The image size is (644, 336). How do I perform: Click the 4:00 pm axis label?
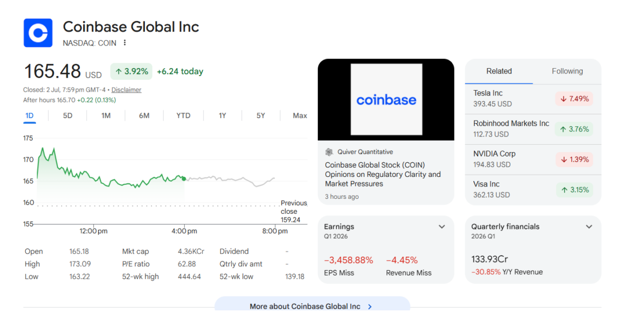tap(185, 231)
